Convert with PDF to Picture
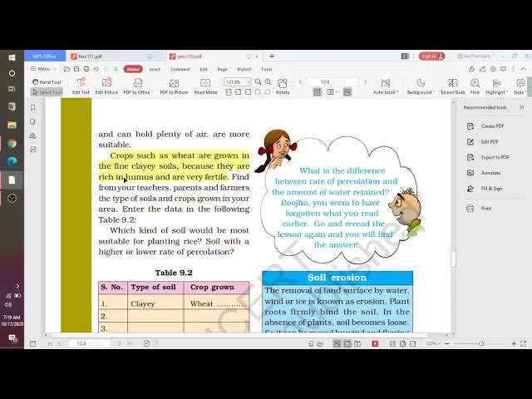Screen dimensions: 532x399 (174, 86)
